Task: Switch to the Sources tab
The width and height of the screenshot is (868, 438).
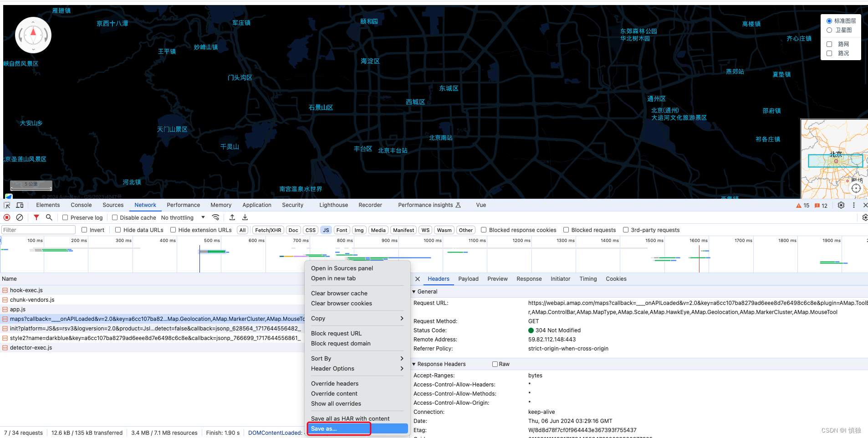Action: pos(113,205)
